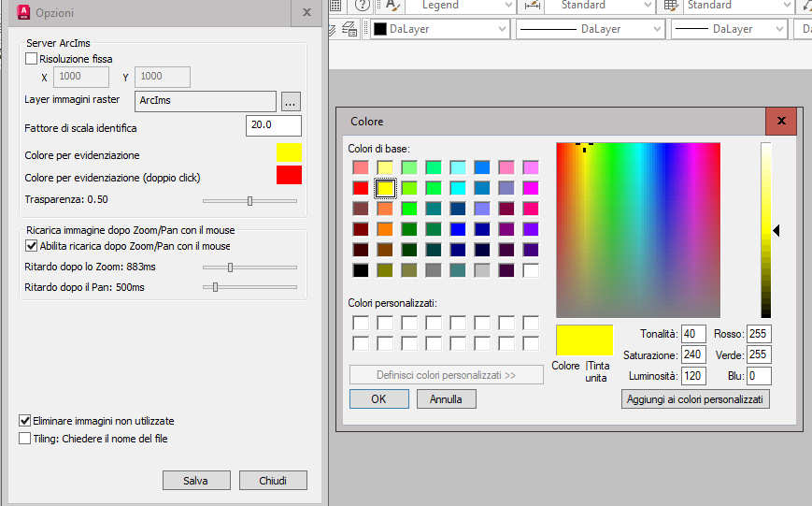Browse raster layer with the ellipsis button
This screenshot has height=506, width=812.
(291, 101)
